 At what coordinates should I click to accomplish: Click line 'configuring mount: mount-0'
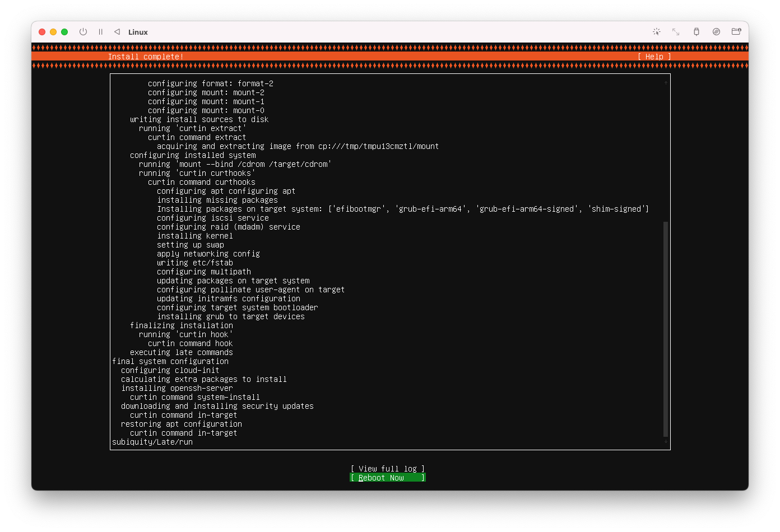pos(206,110)
